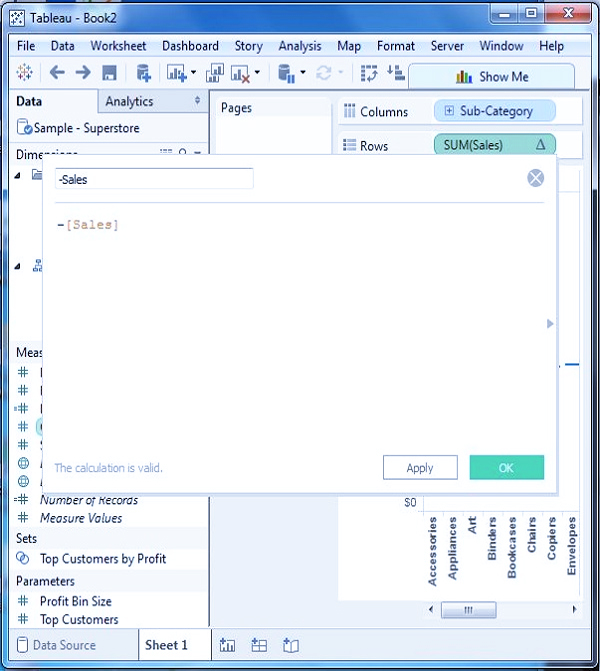The image size is (600, 671).
Task: Click the Clear sheet icon
Action: (240, 73)
